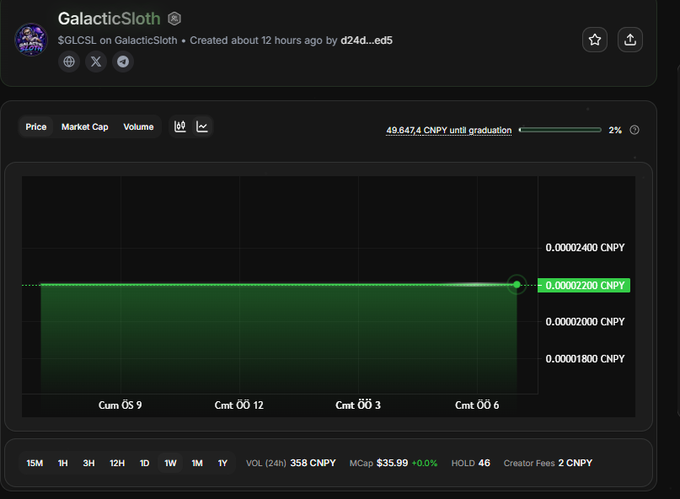Set the timeframe to 3H
The width and height of the screenshot is (680, 499).
coord(89,463)
